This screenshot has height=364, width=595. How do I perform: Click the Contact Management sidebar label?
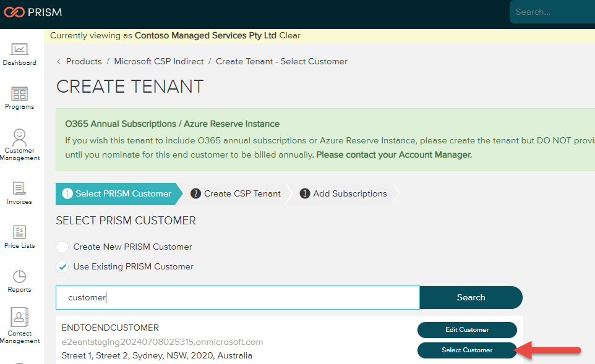[19, 337]
